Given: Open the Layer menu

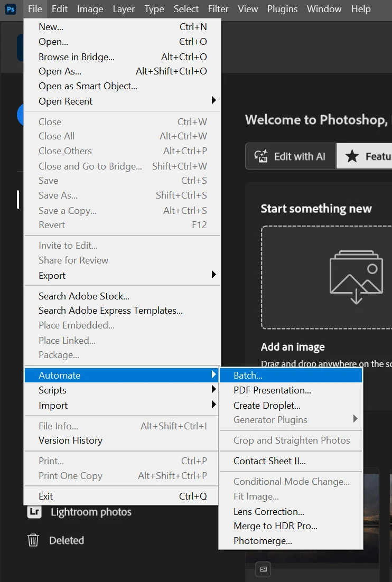Looking at the screenshot, I should click(x=124, y=9).
